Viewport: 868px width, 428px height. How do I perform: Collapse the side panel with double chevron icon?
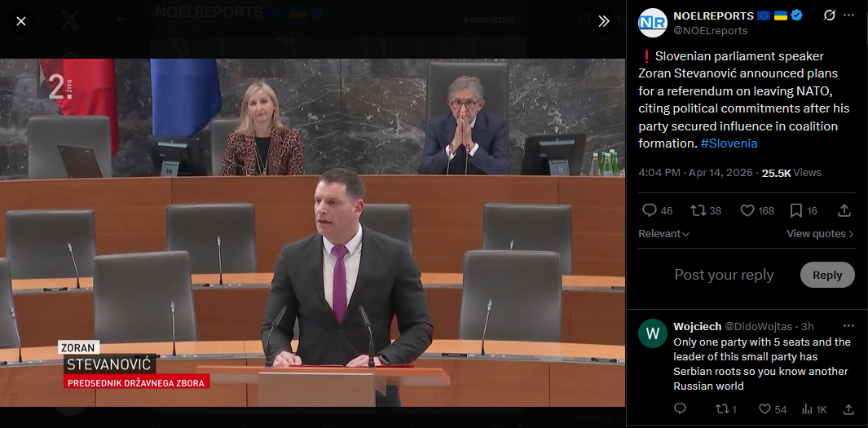(x=604, y=21)
